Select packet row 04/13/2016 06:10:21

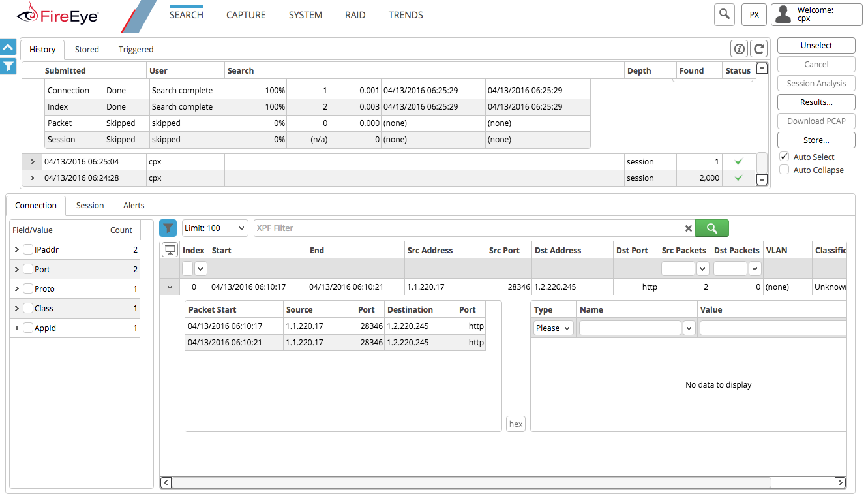tap(335, 343)
